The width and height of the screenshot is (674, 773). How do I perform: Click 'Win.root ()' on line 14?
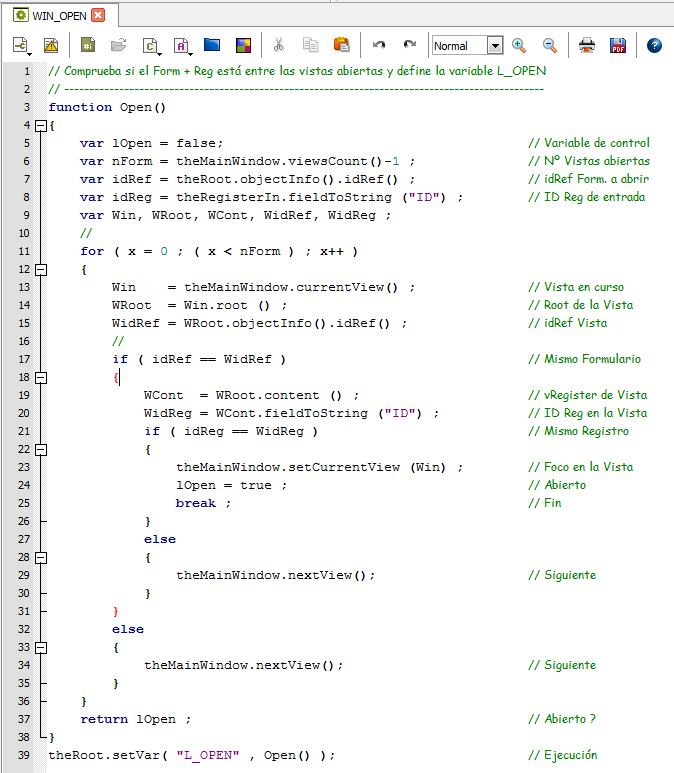(x=227, y=305)
